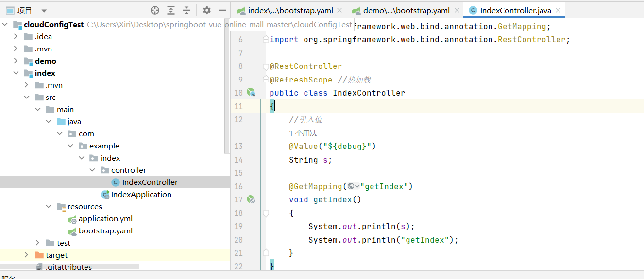The width and height of the screenshot is (644, 279).
Task: Click the Expand All icon in project toolbar
Action: point(171,10)
